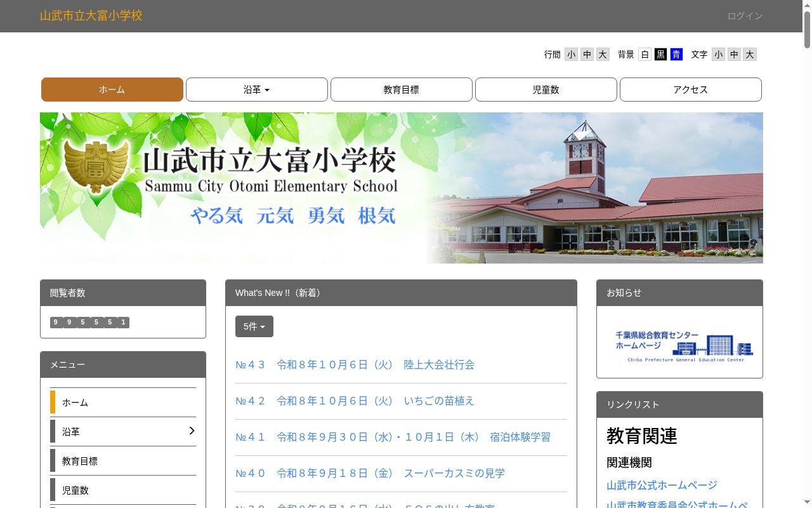Click the scrollbar up arrow
This screenshot has height=508, width=812.
coord(808,4)
